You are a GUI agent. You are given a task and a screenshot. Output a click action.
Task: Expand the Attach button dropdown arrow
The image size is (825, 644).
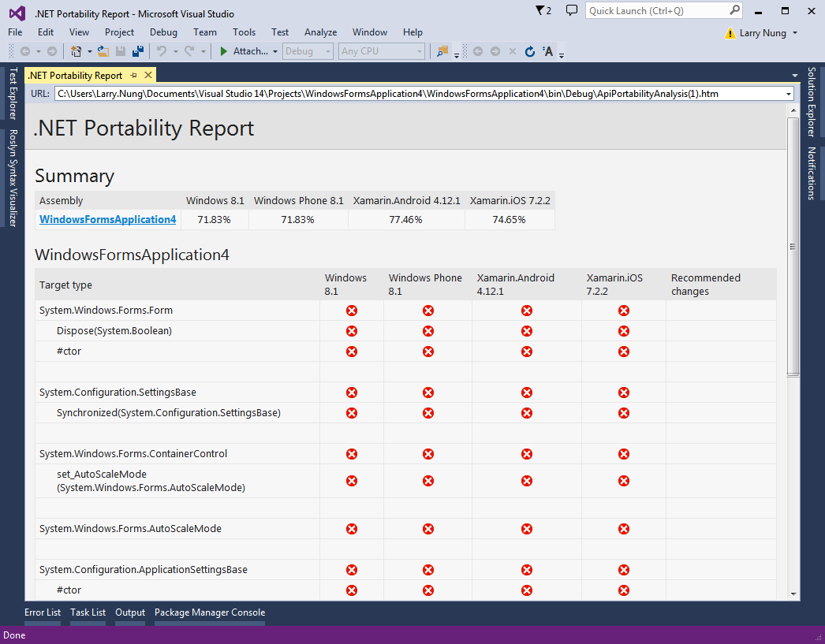pyautogui.click(x=274, y=51)
